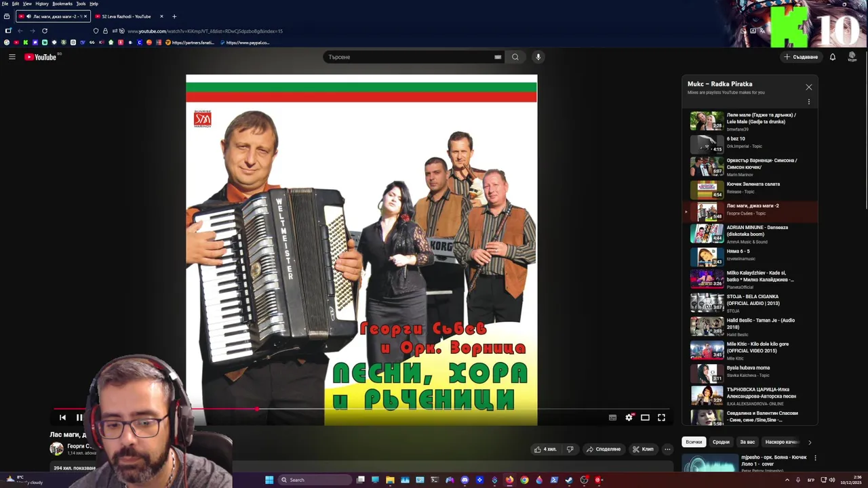The height and width of the screenshot is (488, 868).
Task: Enter fullscreen on the player
Action: coord(661,418)
